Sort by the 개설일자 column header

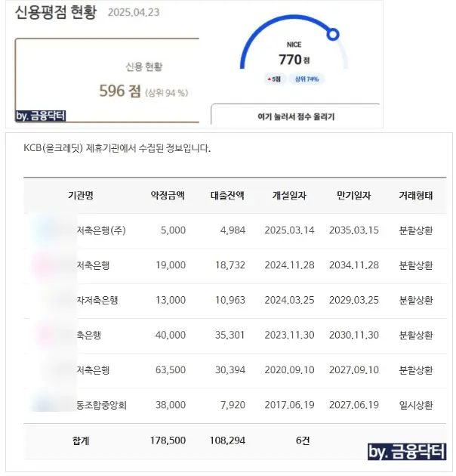[x=288, y=196]
